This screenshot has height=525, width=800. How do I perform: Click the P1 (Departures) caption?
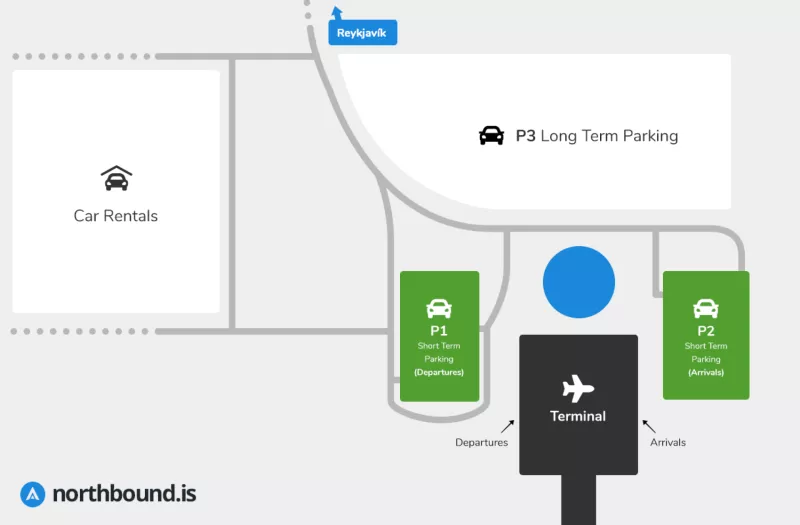[x=439, y=372]
